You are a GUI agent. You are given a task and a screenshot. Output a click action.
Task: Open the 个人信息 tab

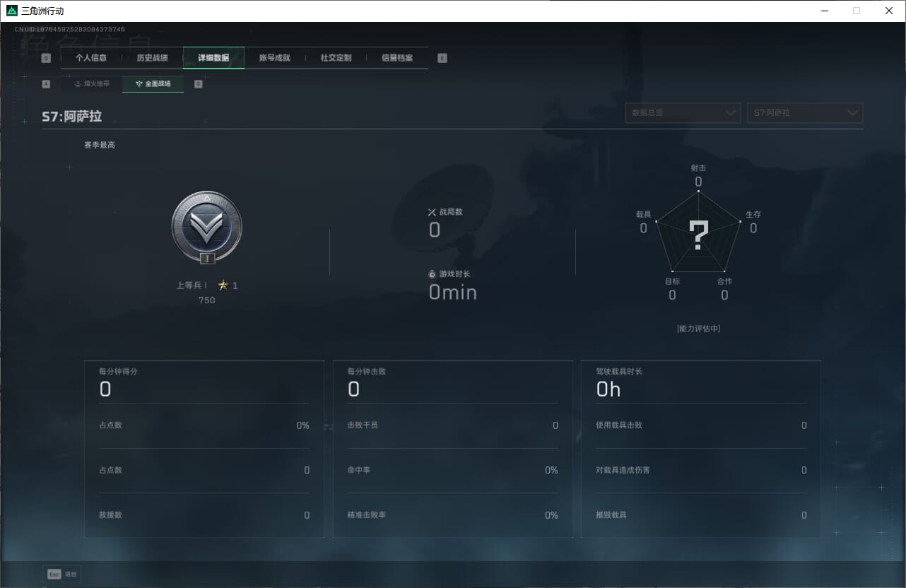point(91,58)
